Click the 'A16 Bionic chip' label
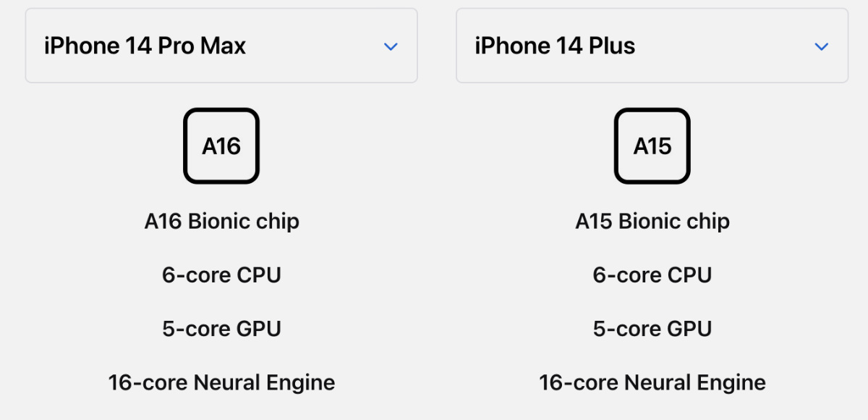 (x=221, y=221)
